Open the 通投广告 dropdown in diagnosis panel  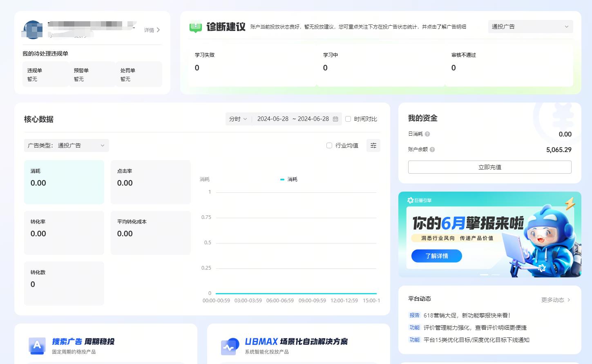pyautogui.click(x=530, y=27)
